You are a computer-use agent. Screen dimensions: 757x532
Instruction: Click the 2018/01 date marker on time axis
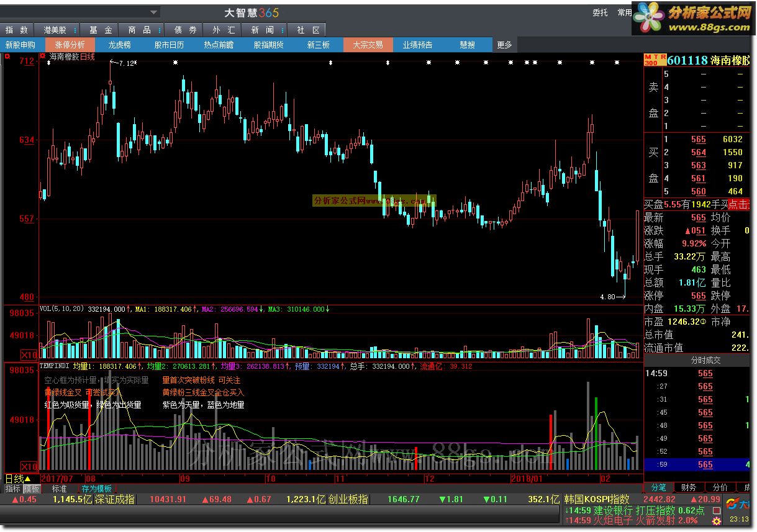pyautogui.click(x=527, y=479)
